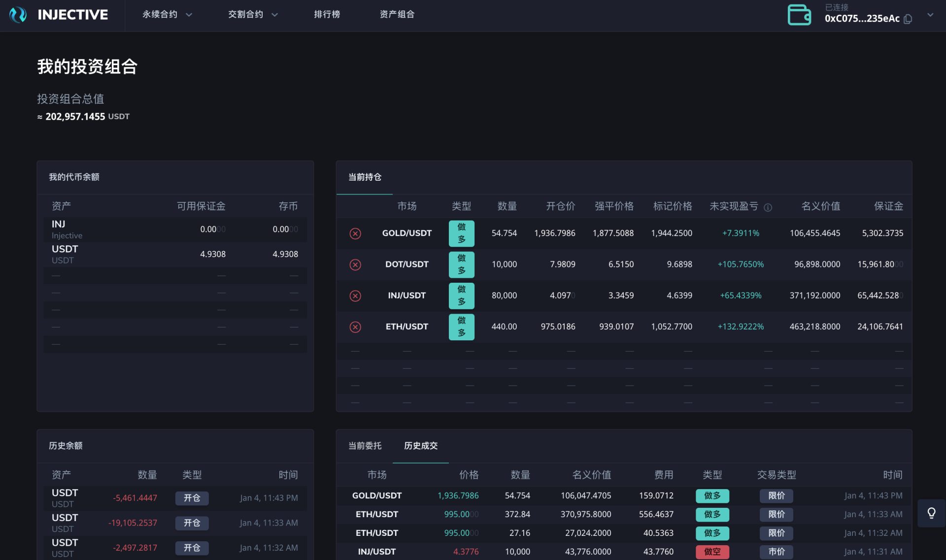Click the wallet icon in header
Viewport: 946px width, 560px height.
(x=799, y=15)
